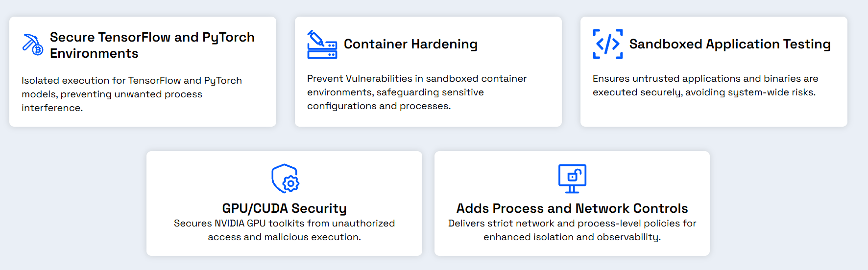Click the GPU/CUDA Security heading
868x270 pixels.
[284, 208]
